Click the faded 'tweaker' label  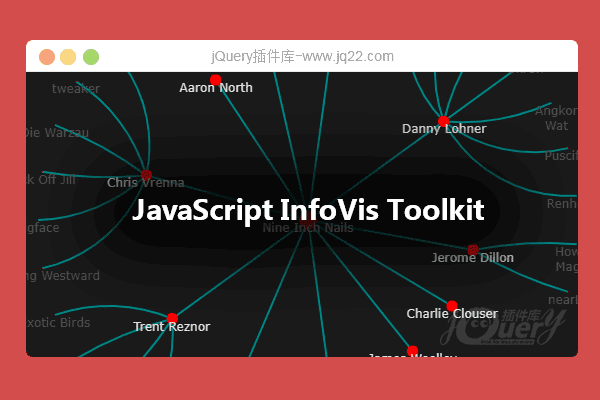point(76,88)
